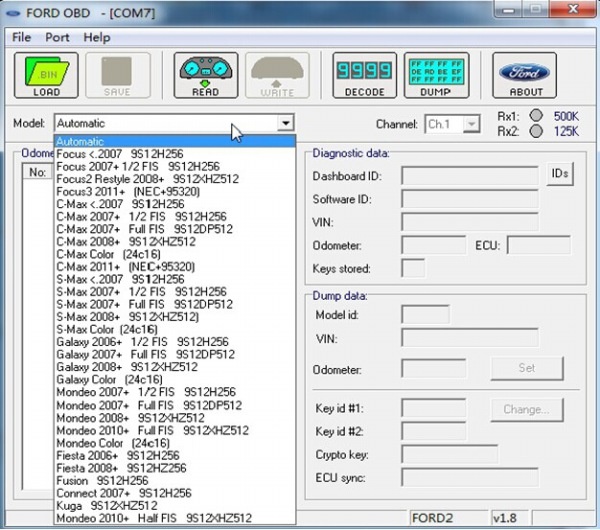Select Mondeo 2010+ Half FIS 9S12XHZ512
This screenshot has height=530, width=600.
[x=175, y=518]
